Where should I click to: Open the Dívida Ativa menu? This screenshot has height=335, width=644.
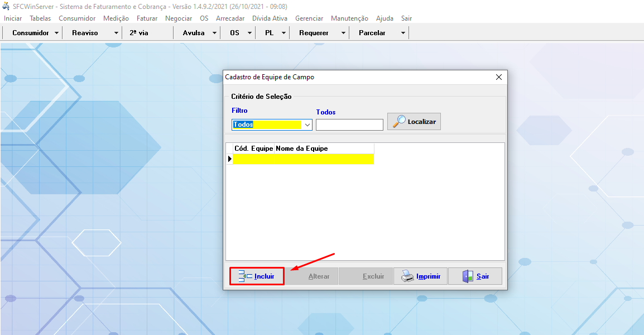270,18
